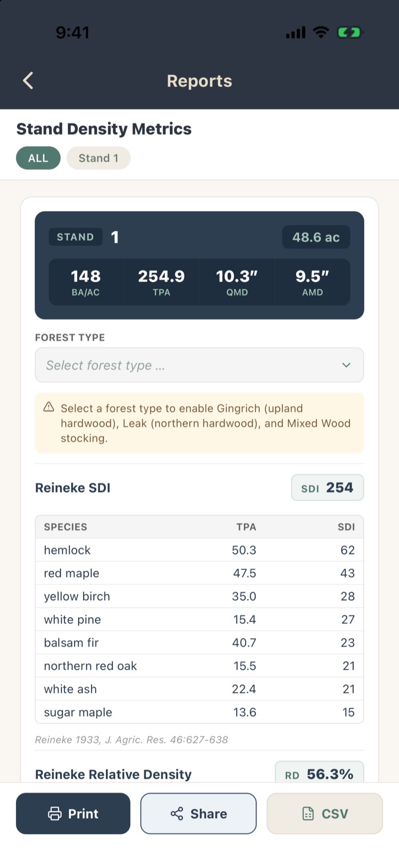
Task: Tap hemlock's SDI value 62
Action: click(x=348, y=550)
